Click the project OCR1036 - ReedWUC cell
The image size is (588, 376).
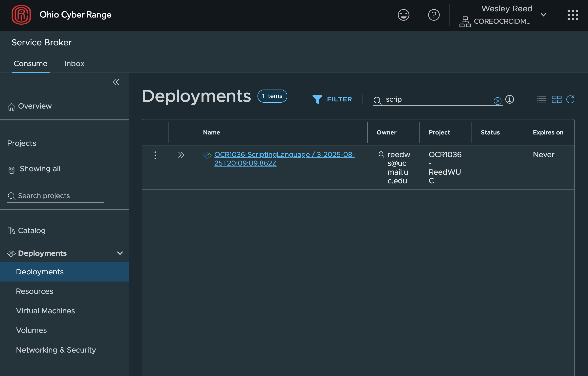pos(445,168)
